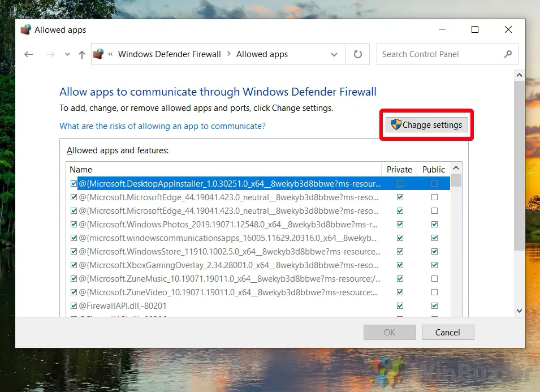Select Windows Defender Firewall breadcrumb
540x392 pixels.
tap(170, 54)
